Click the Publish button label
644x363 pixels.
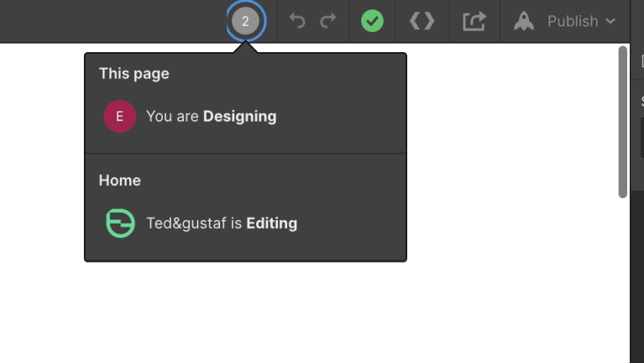(x=573, y=21)
